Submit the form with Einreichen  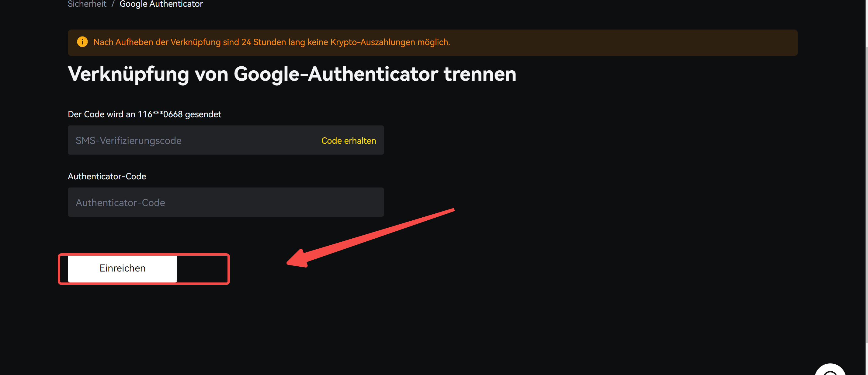[122, 268]
